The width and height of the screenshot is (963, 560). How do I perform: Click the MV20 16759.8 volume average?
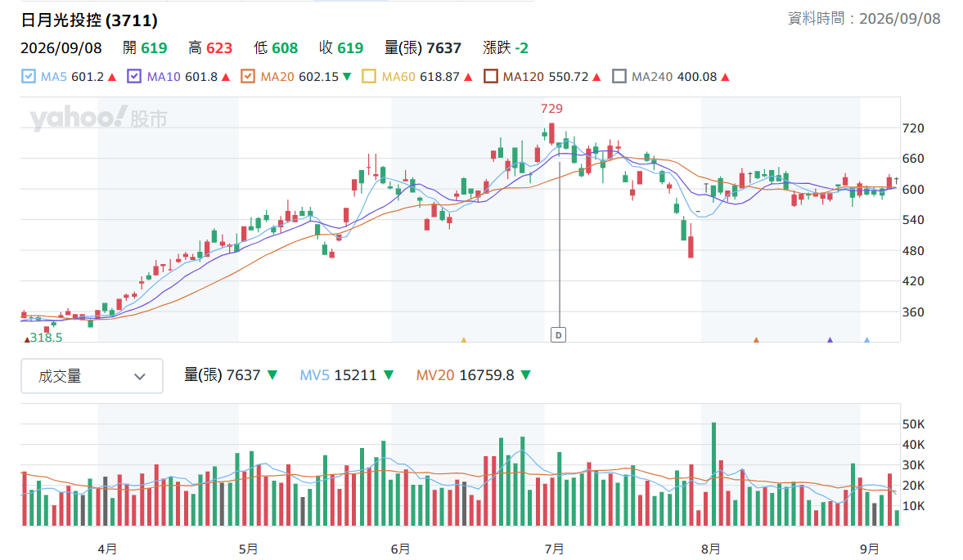pyautogui.click(x=465, y=375)
